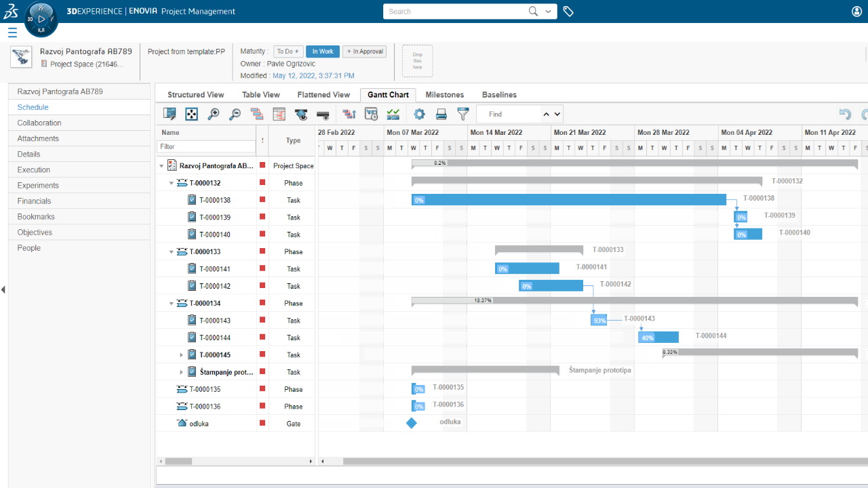The image size is (868, 488).
Task: Collapse the T-0000132 phase row
Action: point(172,182)
